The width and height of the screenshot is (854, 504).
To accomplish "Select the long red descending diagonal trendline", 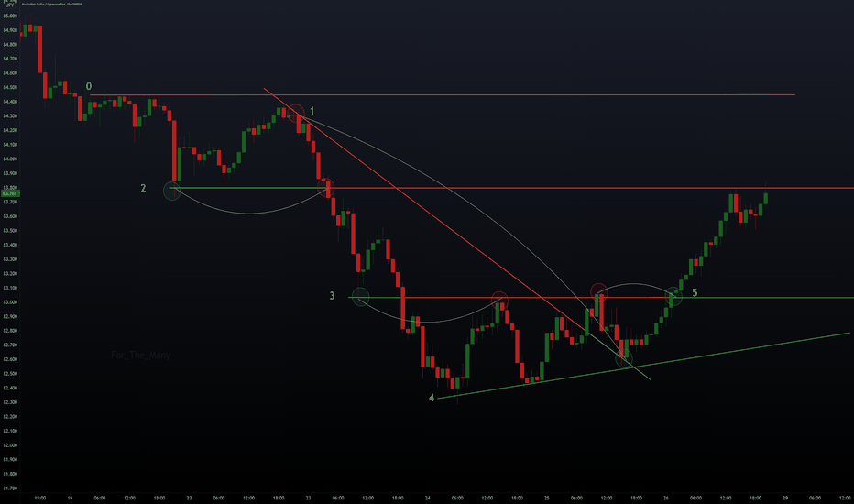I will (425, 211).
